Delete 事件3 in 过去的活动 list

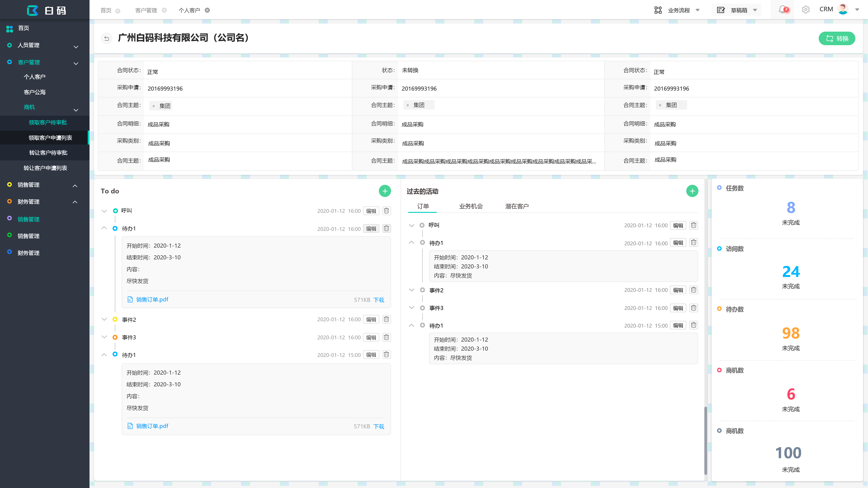tap(693, 308)
